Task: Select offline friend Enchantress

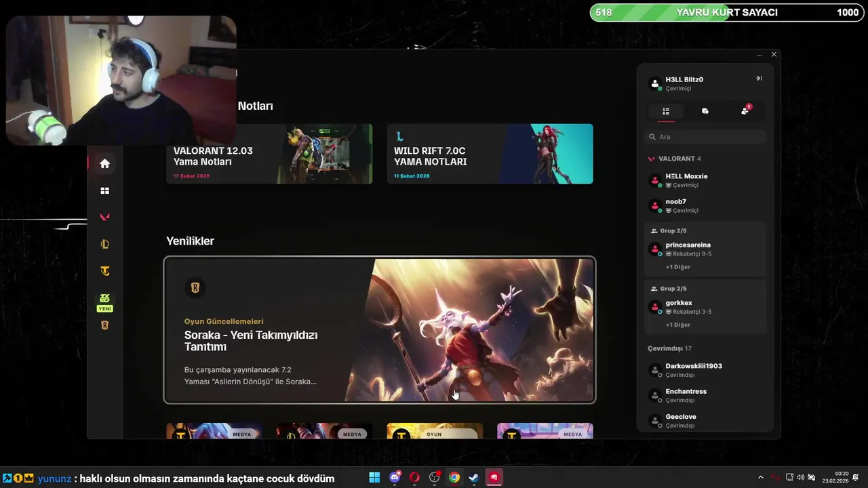Action: pos(705,395)
